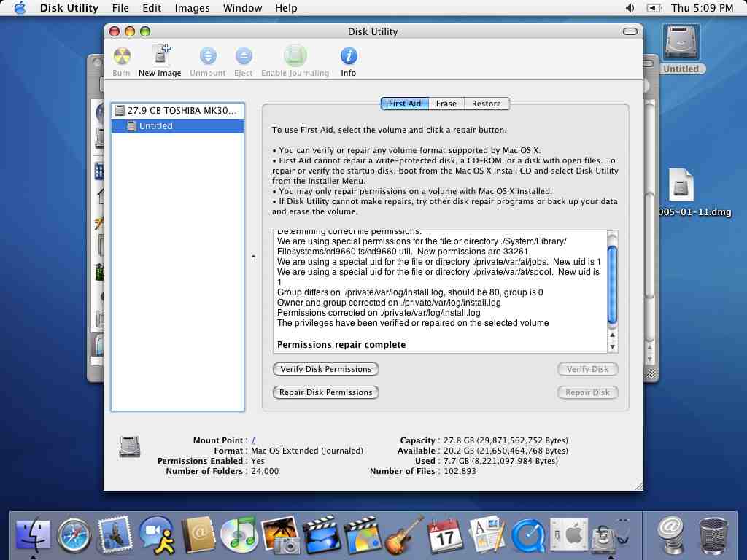This screenshot has height=560, width=747.
Task: Open the Apple menu
Action: [20, 8]
